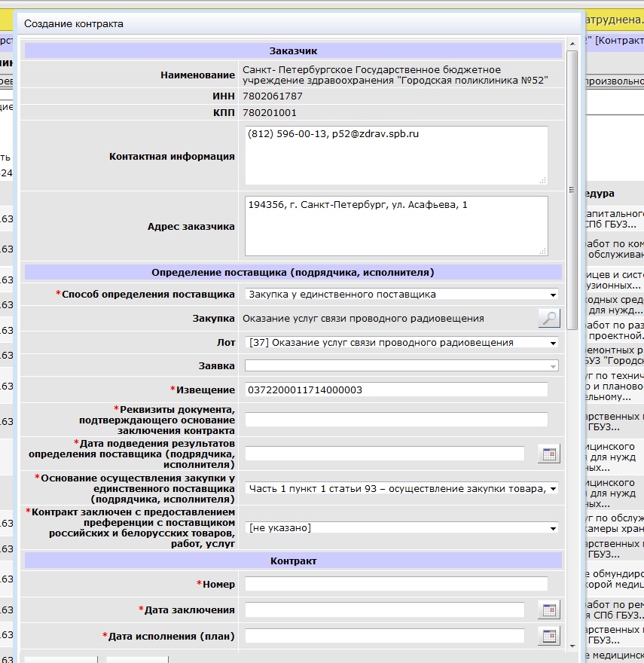
Task: Open calendar for Дата исполнения (план)
Action: pyautogui.click(x=549, y=636)
